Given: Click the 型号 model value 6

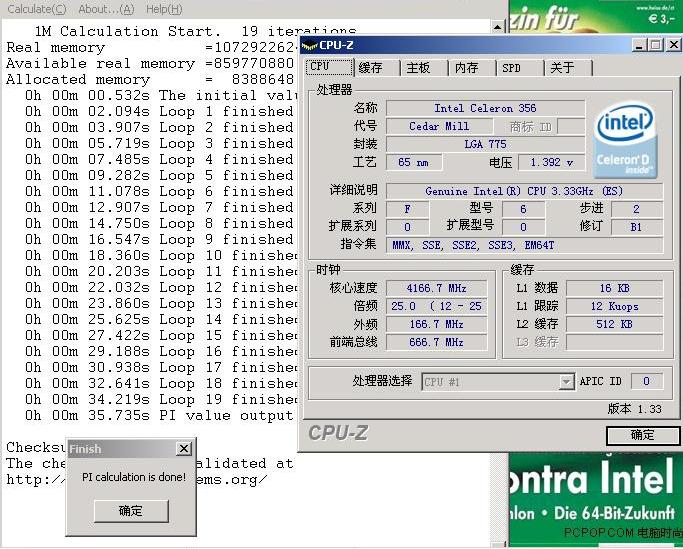Looking at the screenshot, I should tap(523, 209).
